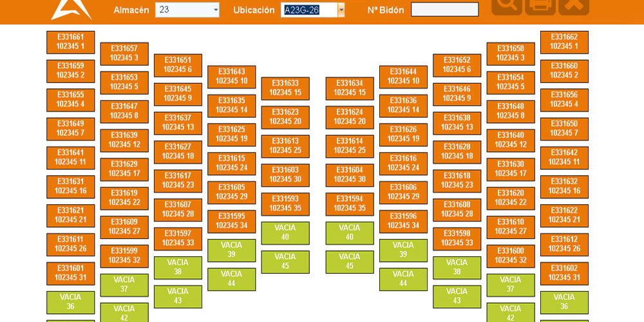Screen dimensions: 644x322
Task: Expand the Ubicación dropdown arrow
Action: coord(341,10)
